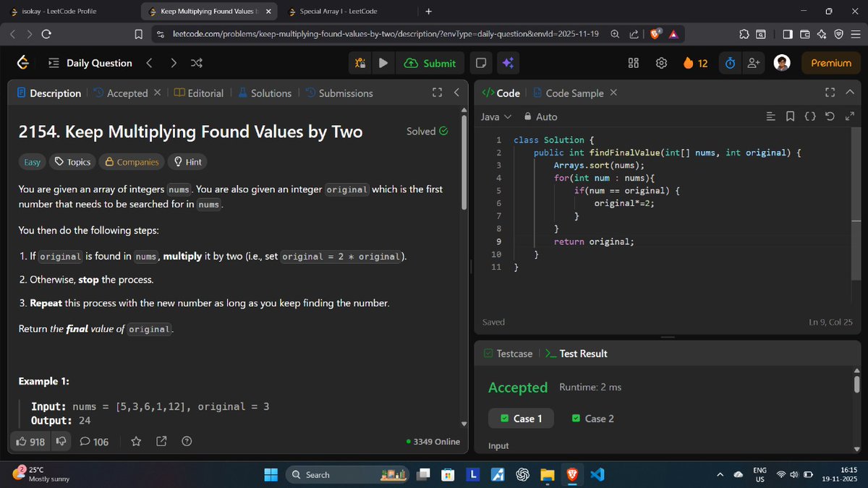
Task: Run the code with the play icon
Action: pos(383,63)
